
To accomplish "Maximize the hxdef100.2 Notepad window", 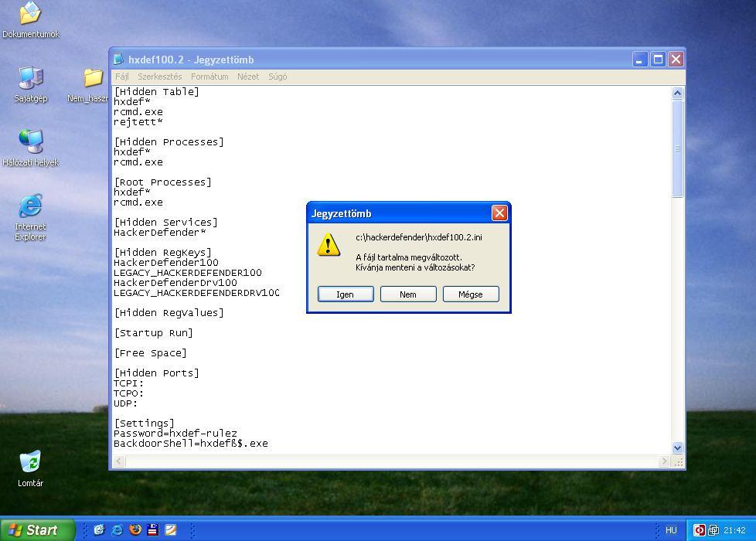I will (x=658, y=60).
